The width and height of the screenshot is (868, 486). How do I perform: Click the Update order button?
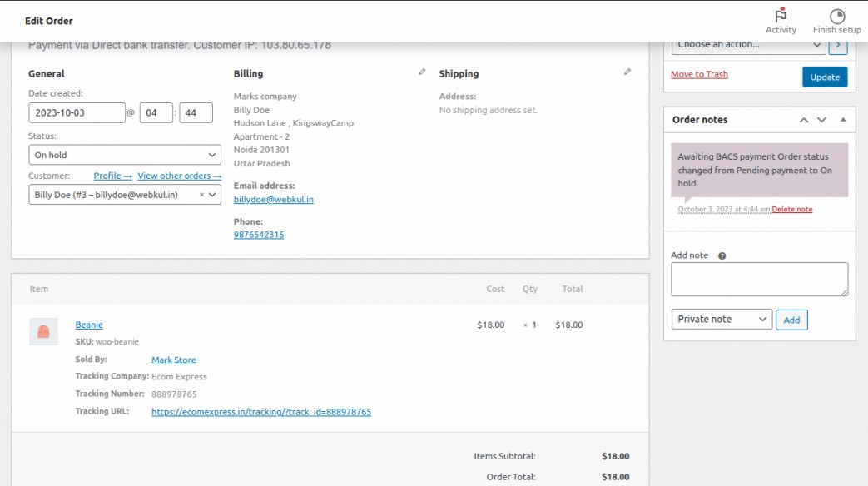pyautogui.click(x=825, y=77)
